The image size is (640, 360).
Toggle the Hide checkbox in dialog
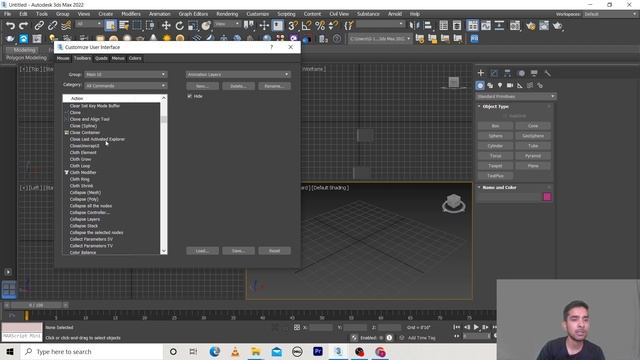189,96
